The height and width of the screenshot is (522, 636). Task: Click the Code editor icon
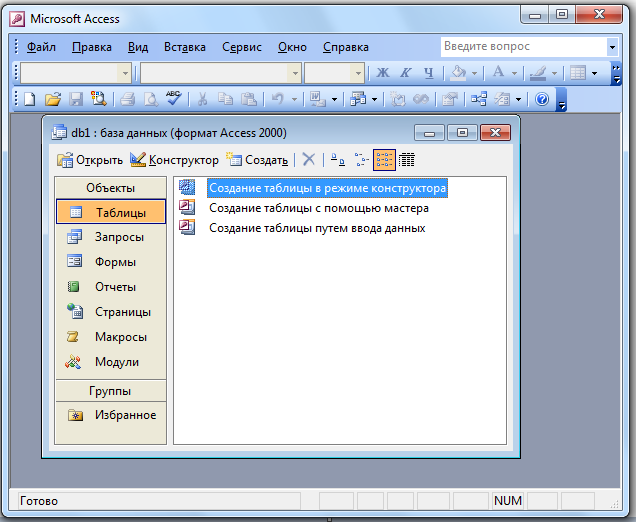tap(398, 99)
